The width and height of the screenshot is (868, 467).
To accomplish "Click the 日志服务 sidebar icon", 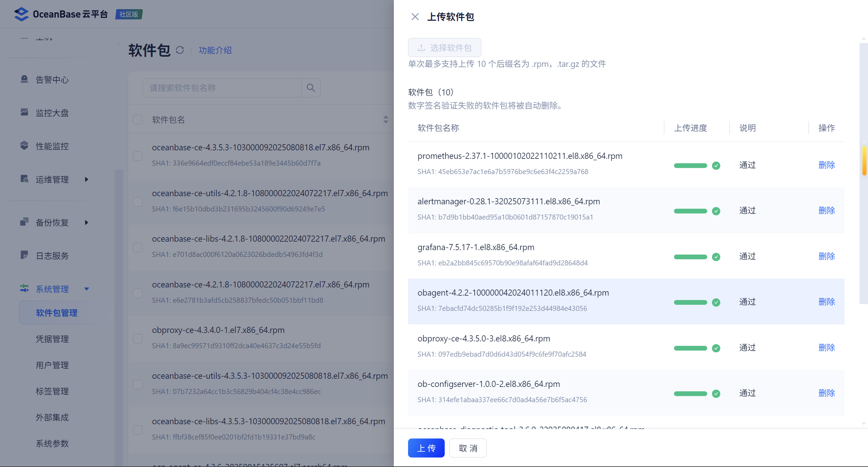I will point(24,255).
